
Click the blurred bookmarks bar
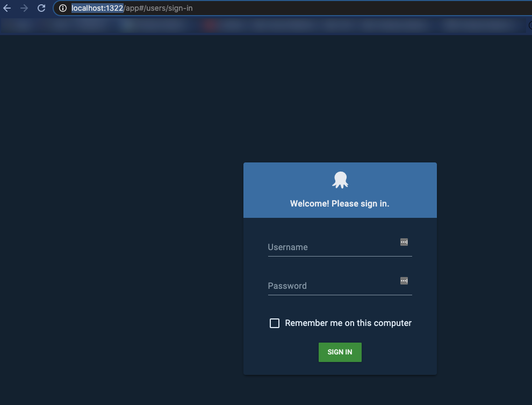(x=322, y=25)
